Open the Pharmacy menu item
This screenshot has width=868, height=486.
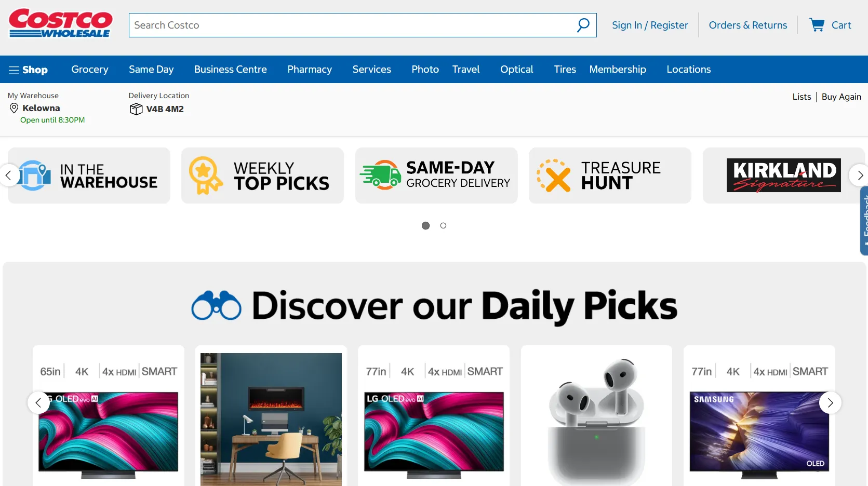tap(310, 69)
